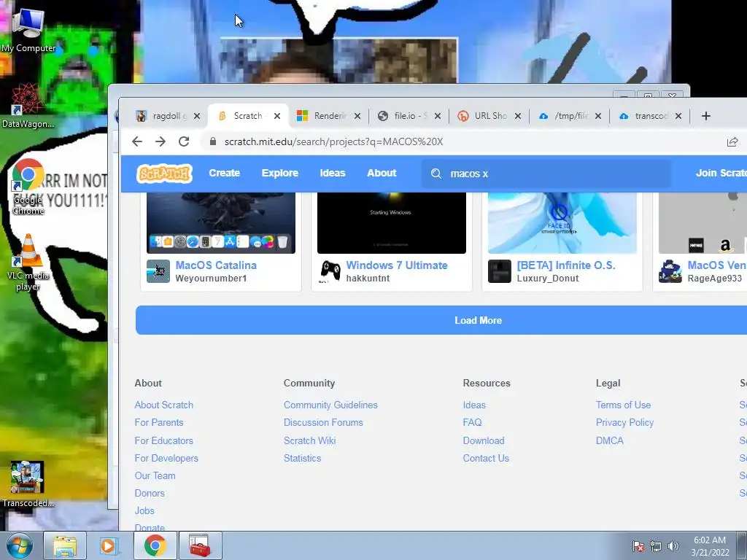Reload the Scratch search page

[184, 141]
